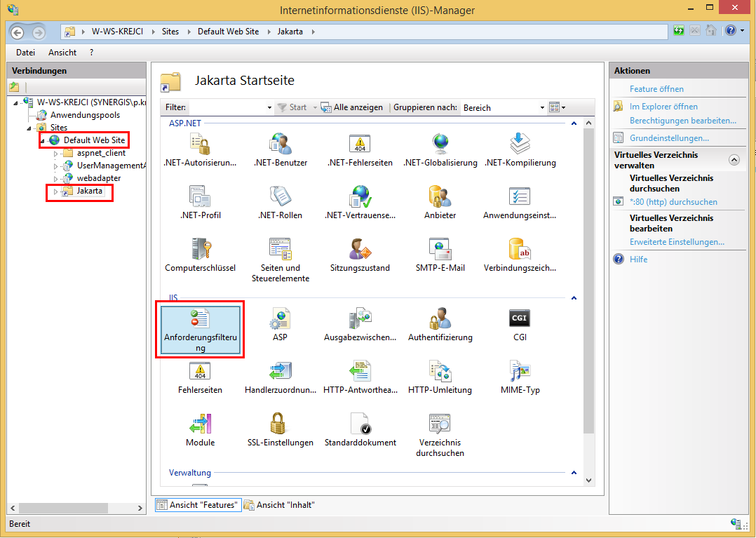Open the SMTP-E-Mail feature icon
756x538 pixels.
coord(440,250)
